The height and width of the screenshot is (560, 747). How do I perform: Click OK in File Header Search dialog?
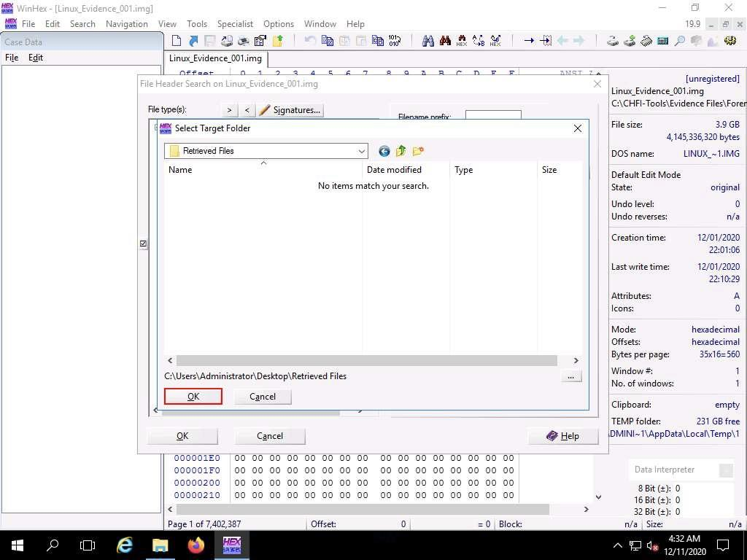coord(182,436)
